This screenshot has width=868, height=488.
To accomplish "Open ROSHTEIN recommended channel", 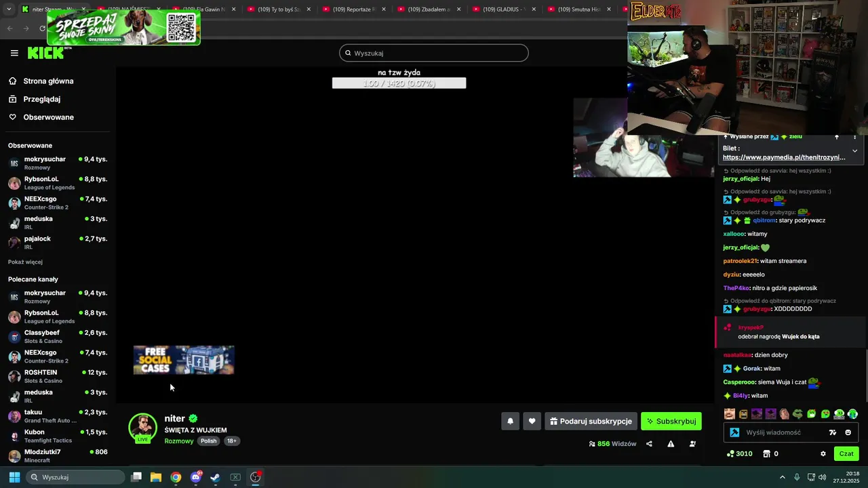I will coord(58,376).
